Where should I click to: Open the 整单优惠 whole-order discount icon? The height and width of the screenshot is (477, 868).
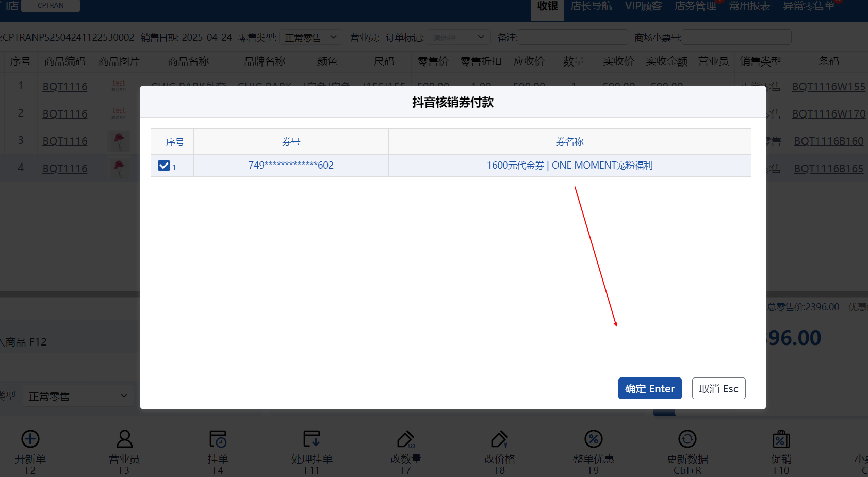593,439
